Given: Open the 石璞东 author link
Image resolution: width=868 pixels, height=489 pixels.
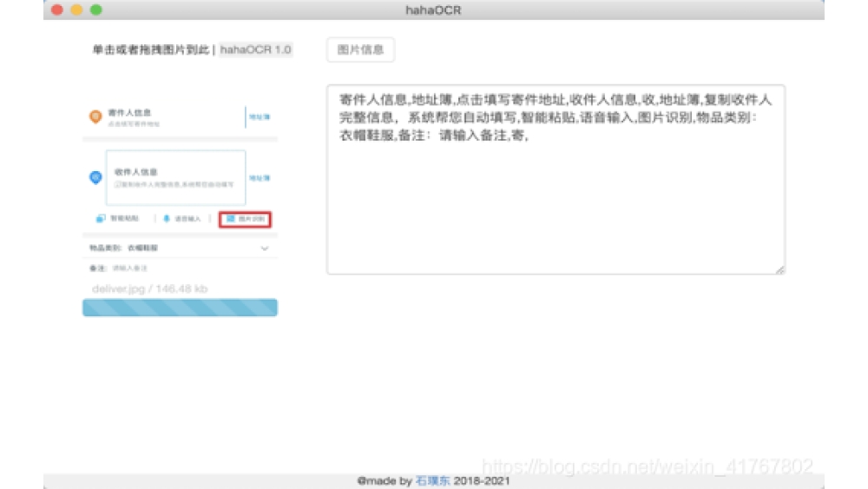Looking at the screenshot, I should pos(432,480).
